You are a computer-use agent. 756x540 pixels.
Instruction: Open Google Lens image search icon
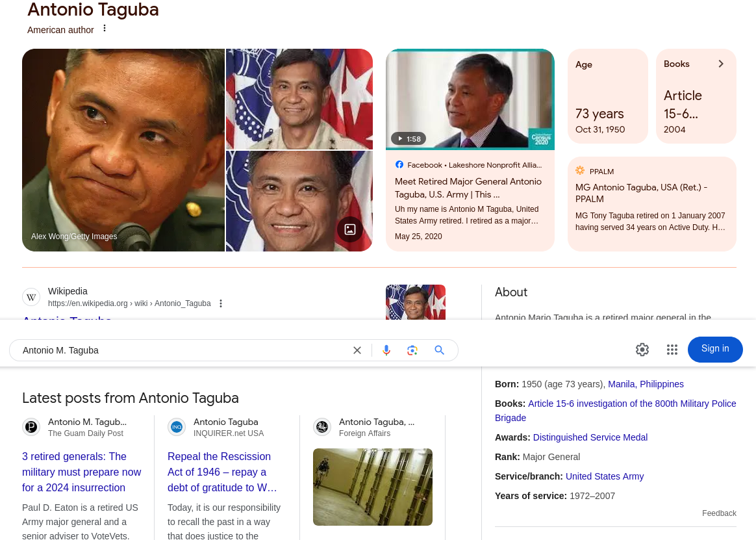pos(412,350)
